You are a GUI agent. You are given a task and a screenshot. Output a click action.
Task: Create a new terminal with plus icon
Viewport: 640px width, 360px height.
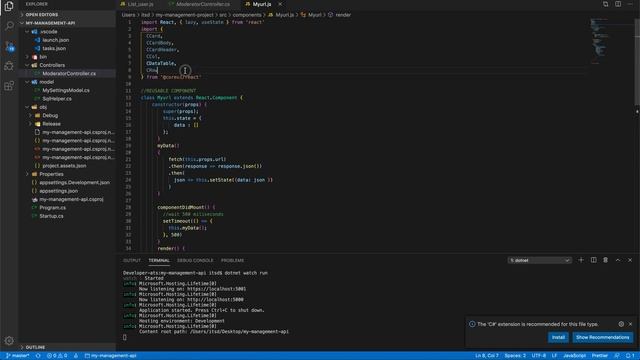[x=581, y=260]
